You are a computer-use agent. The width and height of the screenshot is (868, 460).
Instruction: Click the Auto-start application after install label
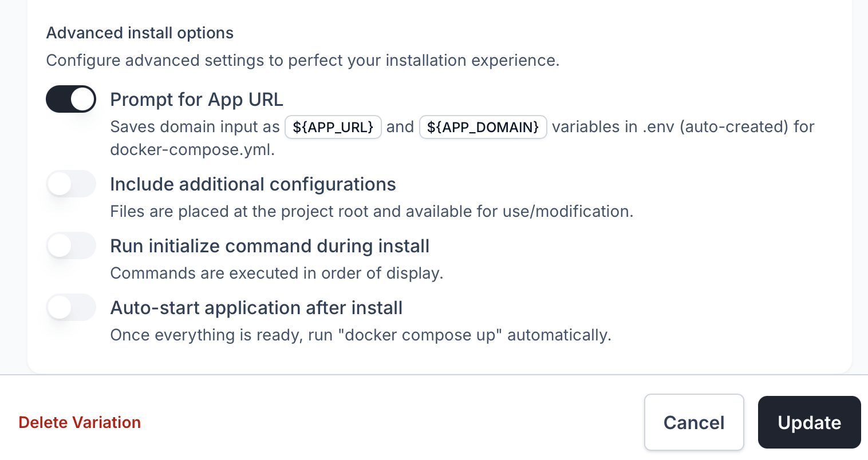256,307
